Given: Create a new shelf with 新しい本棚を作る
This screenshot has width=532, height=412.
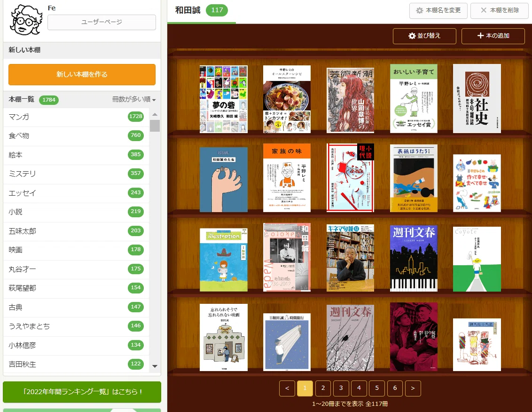Looking at the screenshot, I should (82, 74).
